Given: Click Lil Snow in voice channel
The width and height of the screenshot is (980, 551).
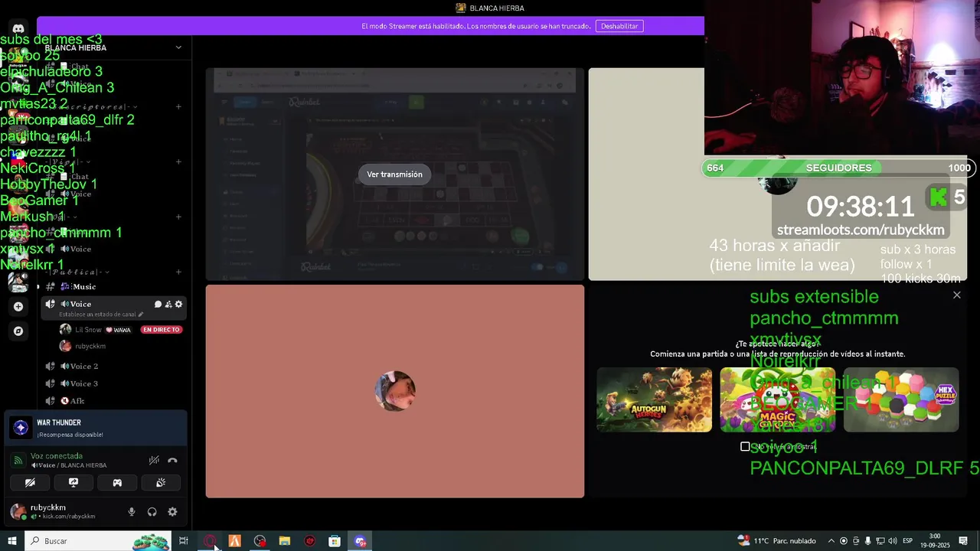Looking at the screenshot, I should coord(88,330).
